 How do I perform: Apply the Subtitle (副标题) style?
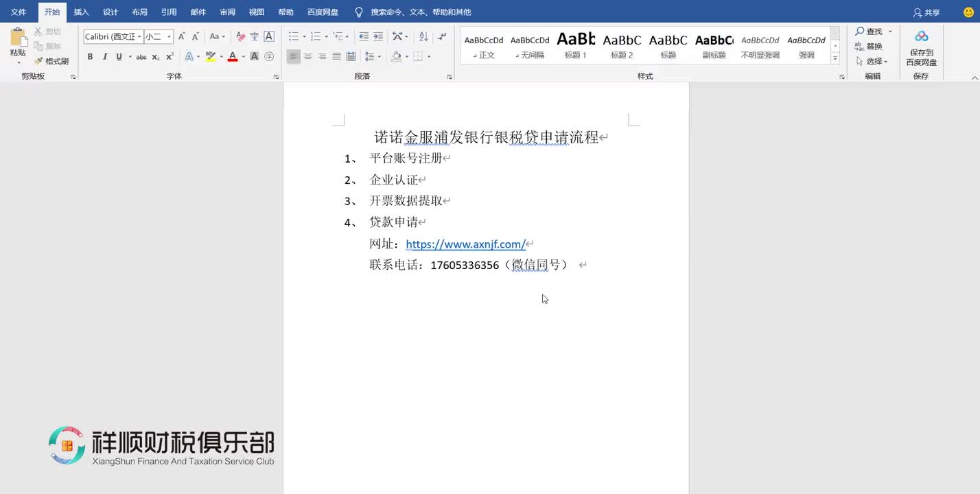pyautogui.click(x=714, y=45)
